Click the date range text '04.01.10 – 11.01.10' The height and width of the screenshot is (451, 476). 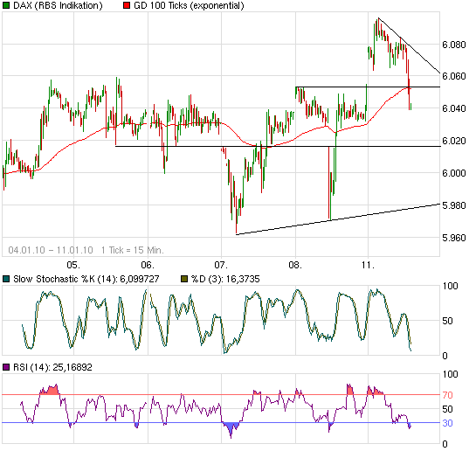click(x=51, y=250)
